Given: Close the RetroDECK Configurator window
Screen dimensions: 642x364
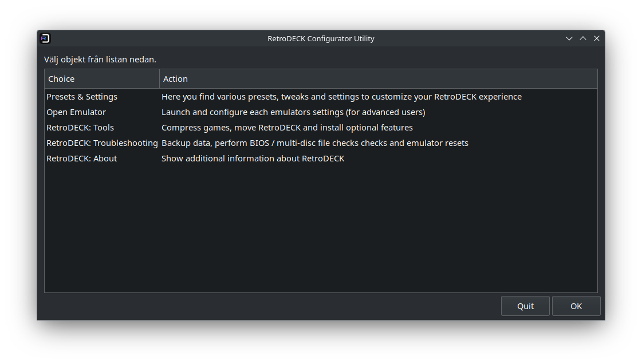Looking at the screenshot, I should tap(597, 38).
